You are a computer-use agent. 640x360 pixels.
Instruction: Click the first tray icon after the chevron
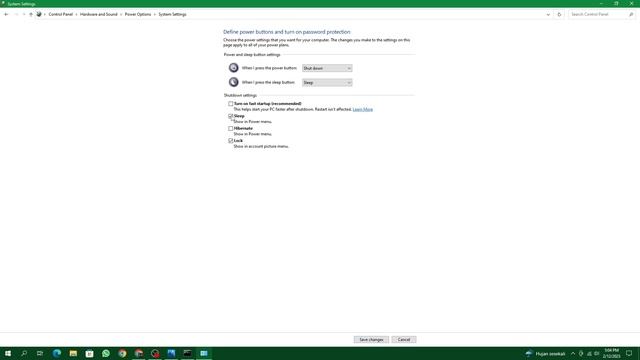[581, 353]
